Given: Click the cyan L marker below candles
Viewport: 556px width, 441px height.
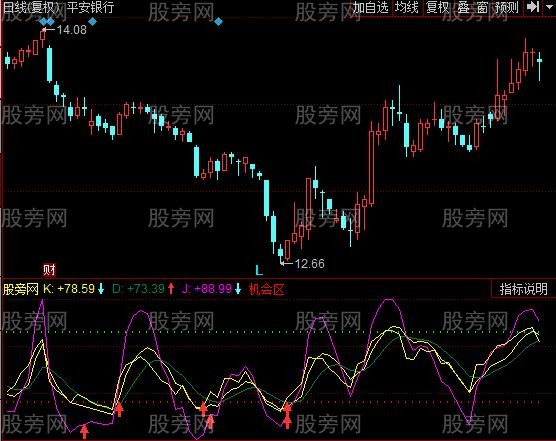Looking at the screenshot, I should pos(259,270).
